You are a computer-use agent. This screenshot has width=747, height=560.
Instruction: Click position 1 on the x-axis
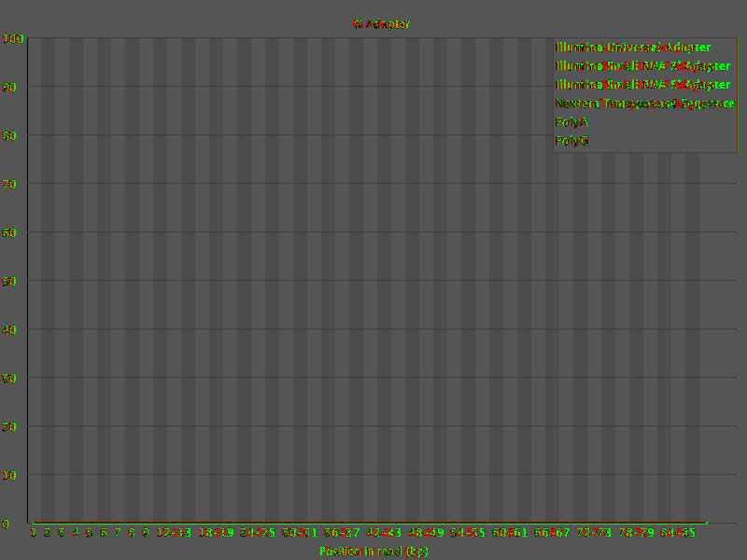[34, 532]
